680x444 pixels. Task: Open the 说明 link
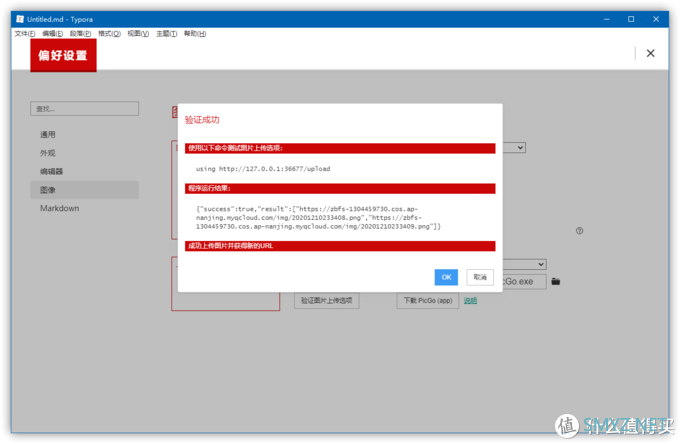[470, 300]
